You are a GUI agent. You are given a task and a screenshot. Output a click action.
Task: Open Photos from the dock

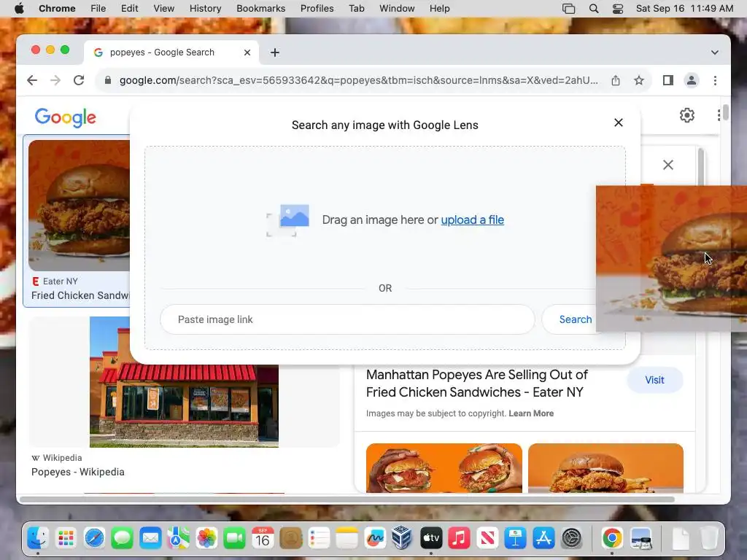(206, 539)
